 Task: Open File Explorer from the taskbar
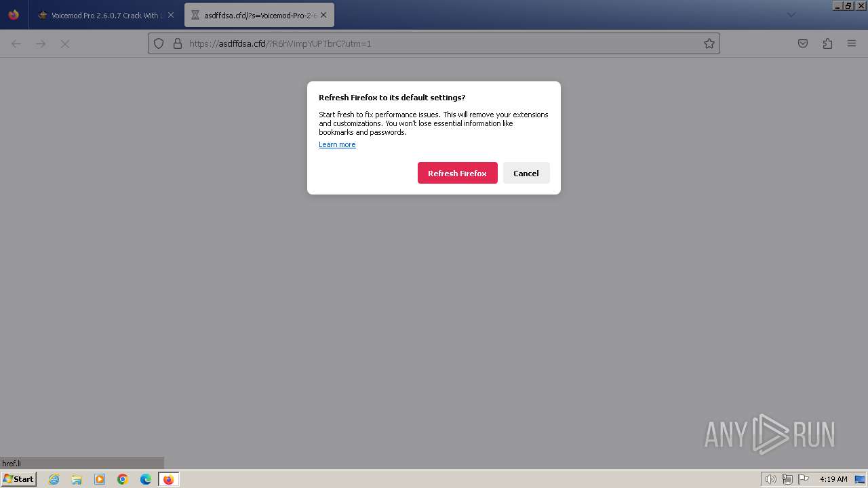(x=77, y=479)
